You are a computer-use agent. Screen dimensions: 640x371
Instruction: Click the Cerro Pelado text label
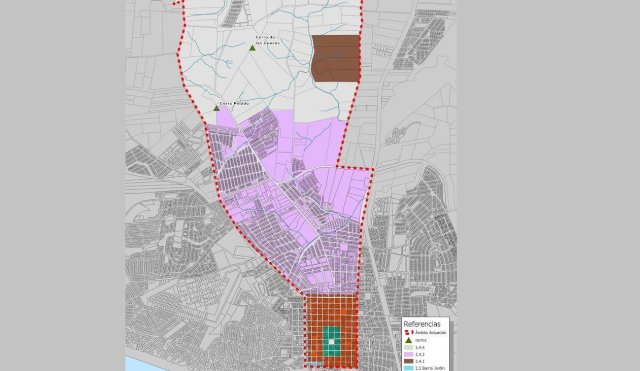(x=234, y=104)
